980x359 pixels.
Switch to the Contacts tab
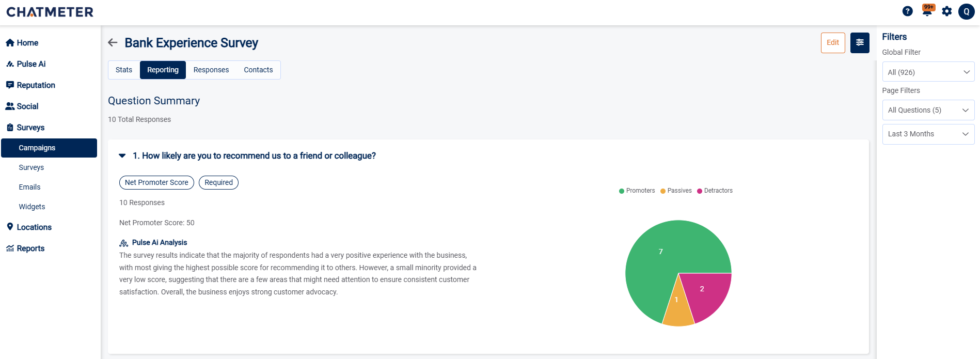coord(258,70)
